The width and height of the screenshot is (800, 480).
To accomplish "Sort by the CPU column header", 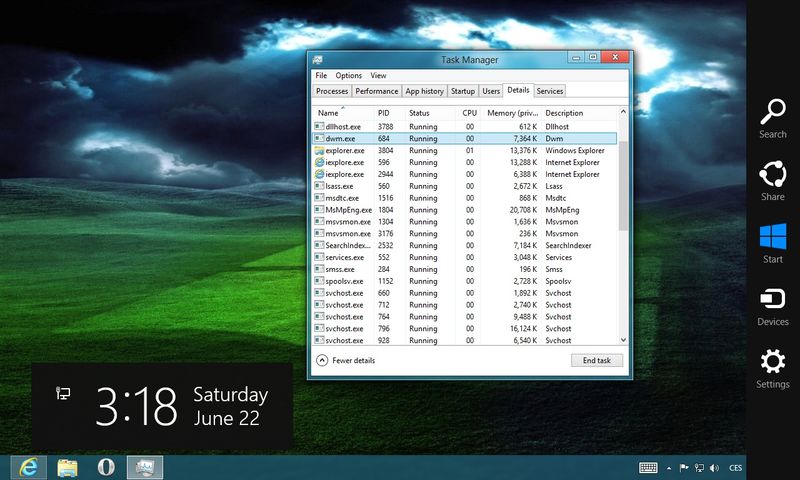I will tap(468, 113).
